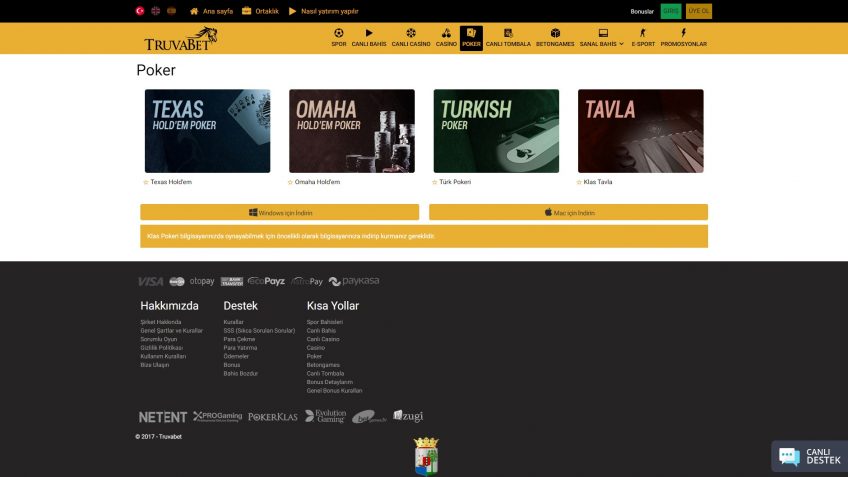
Task: Click the AstroPay payment logo
Action: (x=307, y=281)
